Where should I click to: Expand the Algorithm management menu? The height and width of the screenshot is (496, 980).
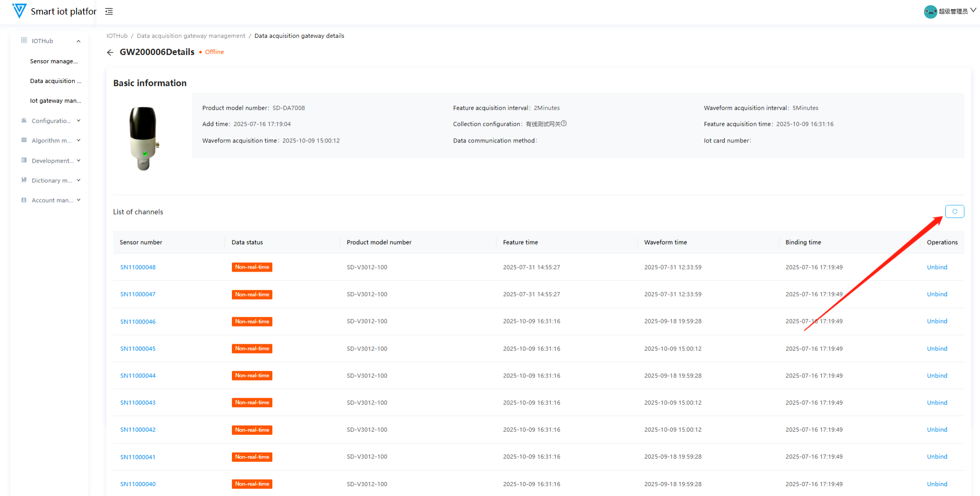[78, 140]
